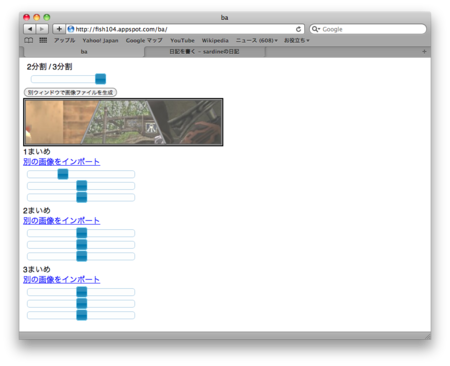Add bookmark with the plus button
The width and height of the screenshot is (450, 366).
(59, 29)
